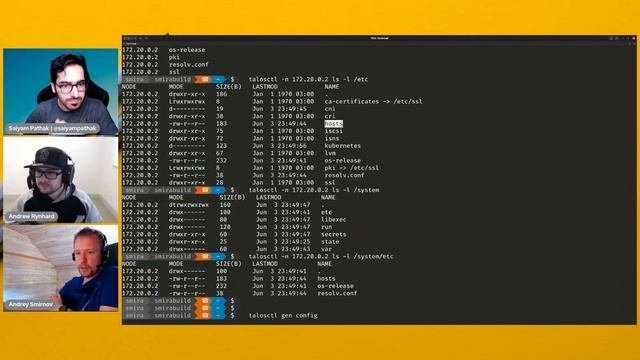640x360 pixels.
Task: Click the 'talosctl gen config' command text
Action: [x=283, y=315]
